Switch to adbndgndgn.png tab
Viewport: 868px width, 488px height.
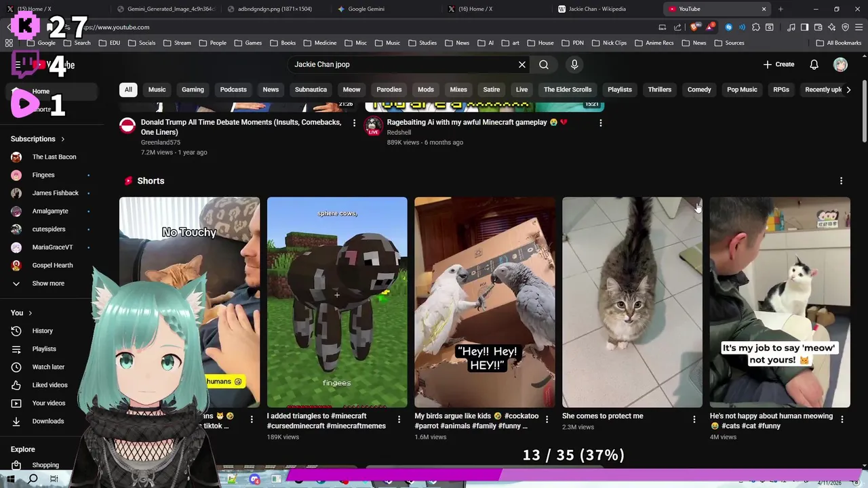click(275, 9)
